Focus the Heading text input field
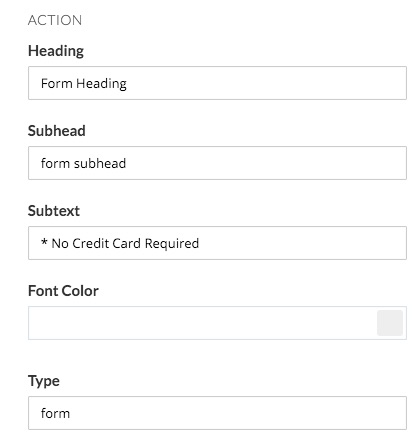417x441 pixels. [217, 83]
